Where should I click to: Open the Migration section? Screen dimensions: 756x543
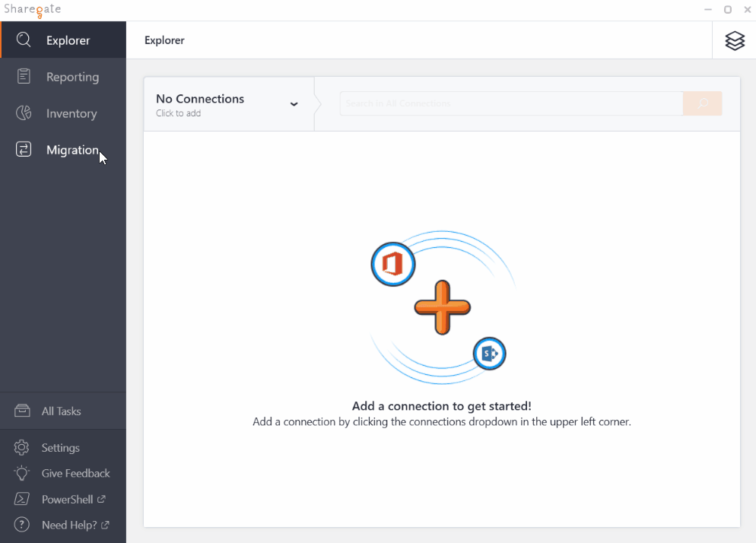[x=63, y=150]
